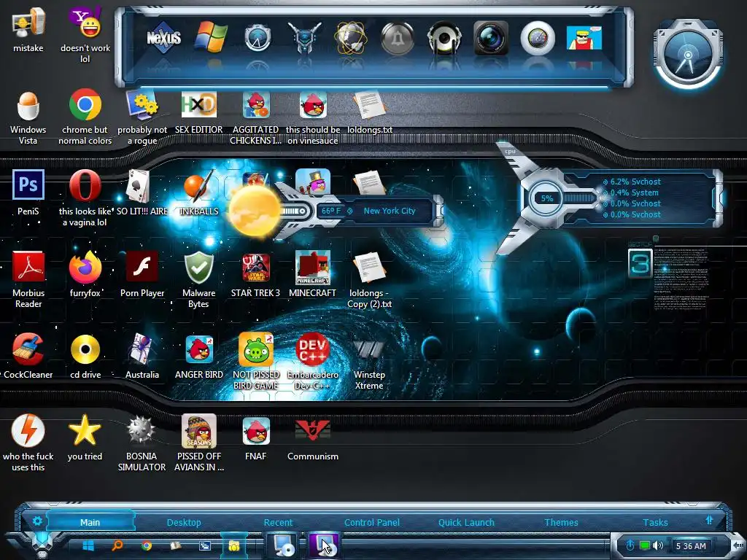Click the volume speaker tray icon
747x560 pixels.
pyautogui.click(x=659, y=545)
